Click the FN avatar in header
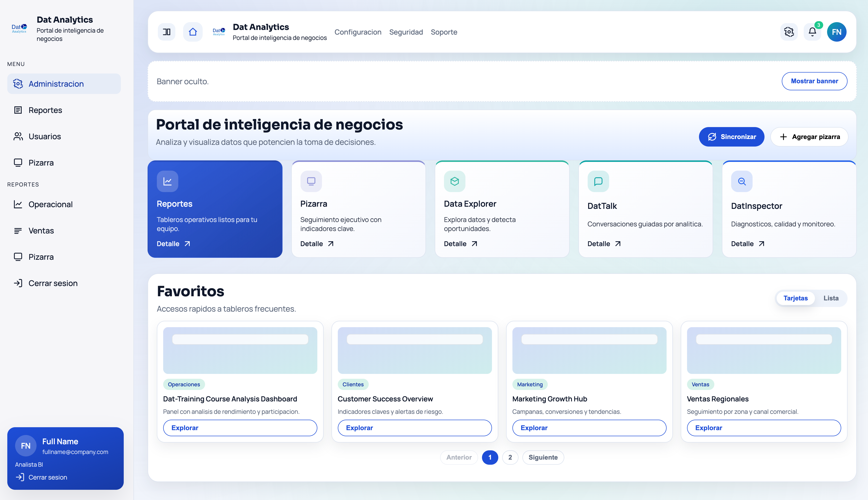Image resolution: width=868 pixels, height=500 pixels. pyautogui.click(x=836, y=32)
